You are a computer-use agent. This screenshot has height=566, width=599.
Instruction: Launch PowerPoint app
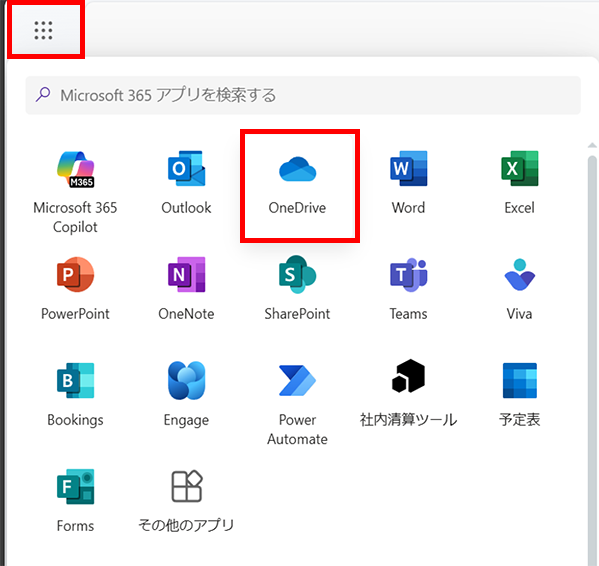75,289
